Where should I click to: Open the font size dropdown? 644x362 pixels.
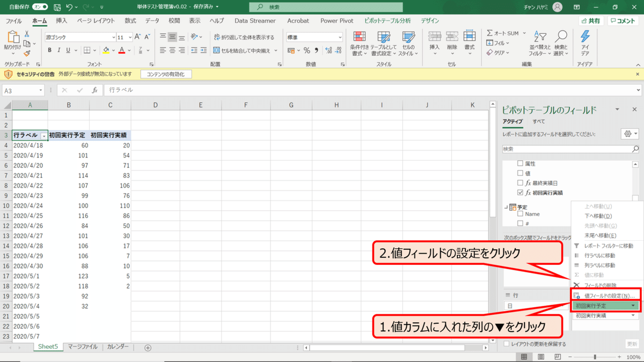tap(129, 37)
